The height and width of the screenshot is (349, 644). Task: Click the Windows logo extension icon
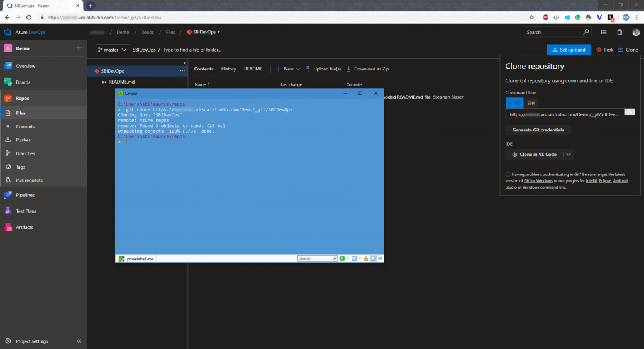coord(567,17)
